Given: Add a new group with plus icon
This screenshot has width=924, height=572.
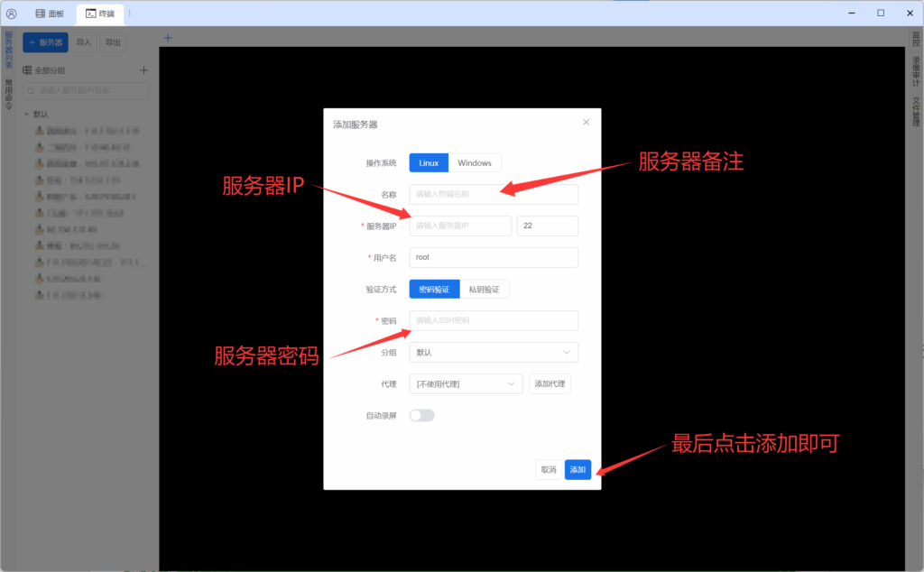Looking at the screenshot, I should coord(143,70).
